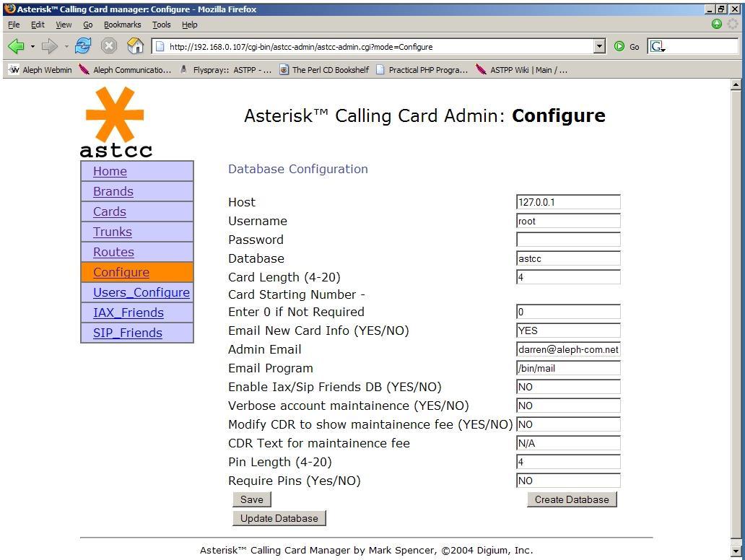This screenshot has height=560, width=745.
Task: Open the Tools menu
Action: pyautogui.click(x=161, y=25)
